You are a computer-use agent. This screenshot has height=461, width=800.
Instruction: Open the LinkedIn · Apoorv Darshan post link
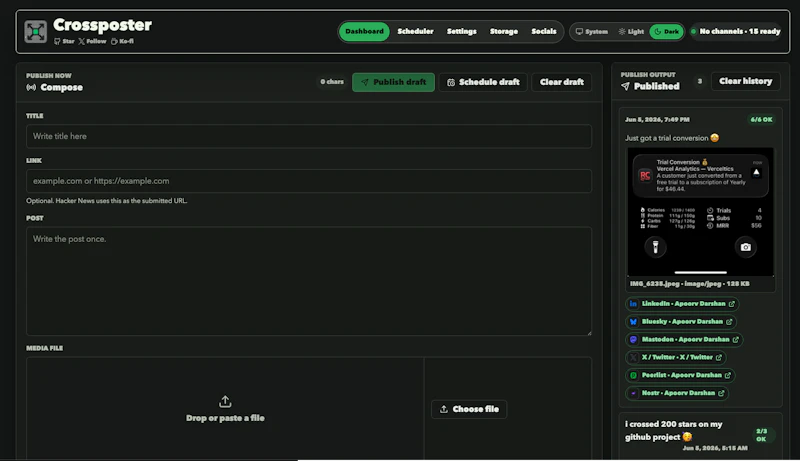(682, 304)
